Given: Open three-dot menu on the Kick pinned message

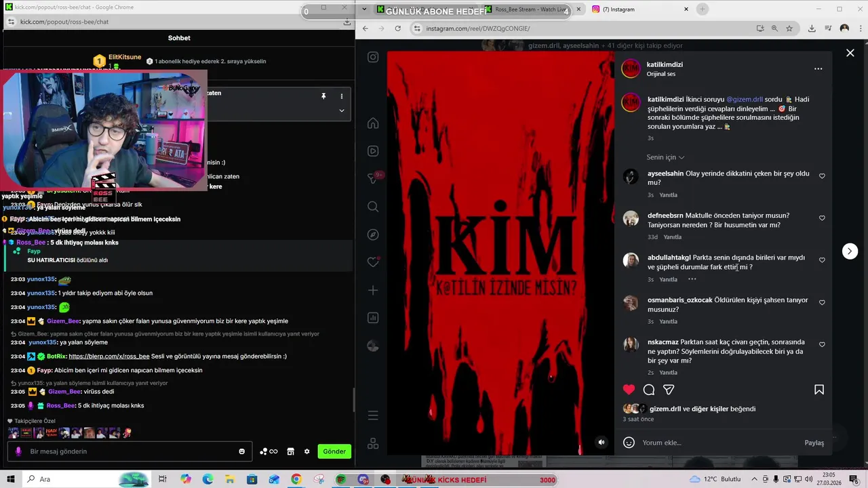Looking at the screenshot, I should click(x=341, y=96).
